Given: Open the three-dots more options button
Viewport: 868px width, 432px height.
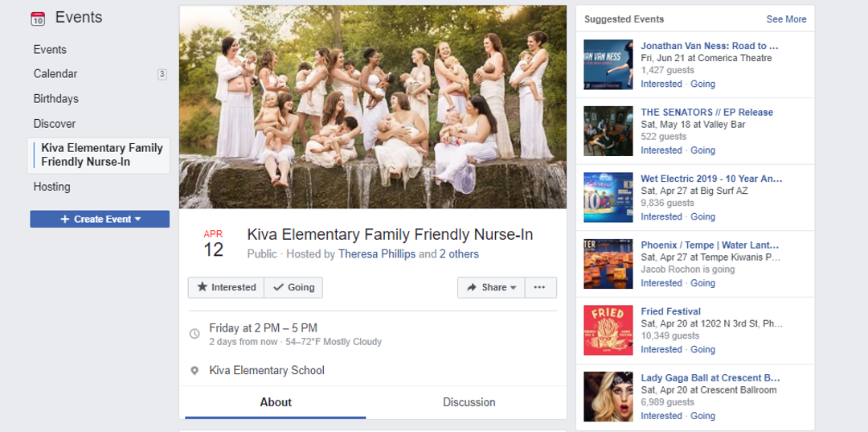Looking at the screenshot, I should (x=540, y=287).
